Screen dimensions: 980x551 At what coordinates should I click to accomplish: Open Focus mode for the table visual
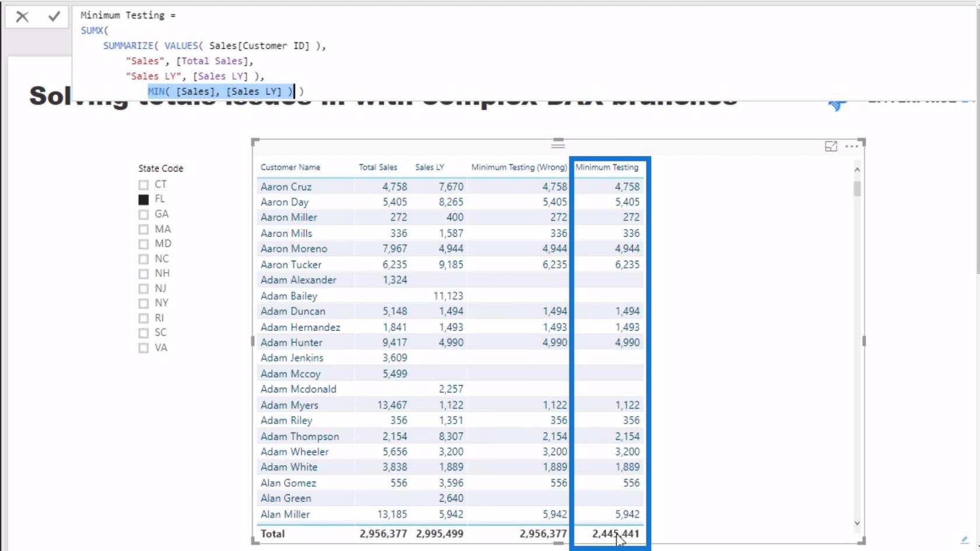coord(831,146)
